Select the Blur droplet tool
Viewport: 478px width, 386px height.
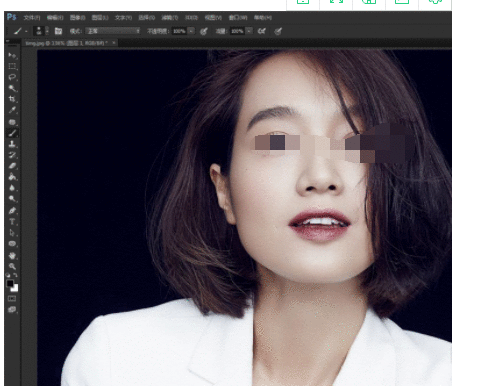[12, 188]
